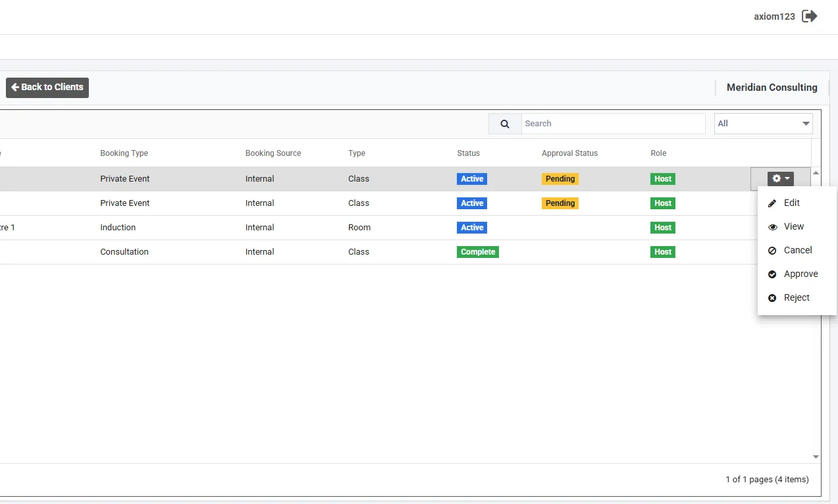Choose Reject from the actions menu
The width and height of the screenshot is (838, 504).
[797, 297]
